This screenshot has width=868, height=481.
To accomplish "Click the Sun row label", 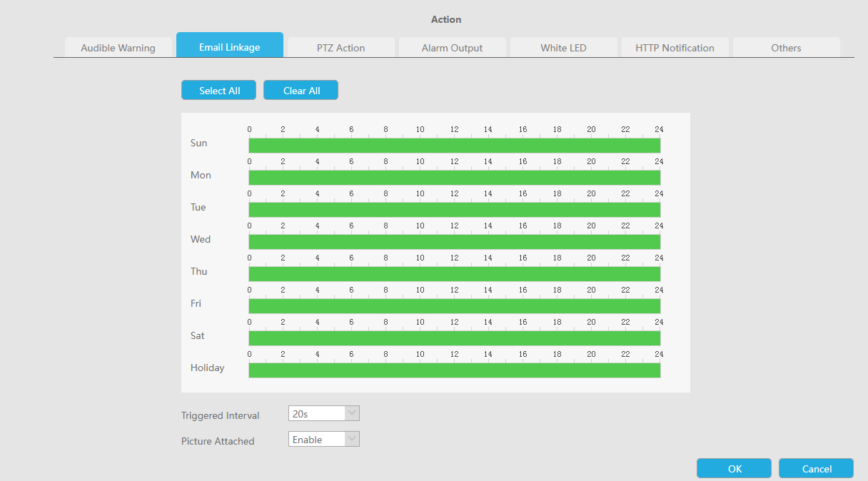I will tap(199, 143).
